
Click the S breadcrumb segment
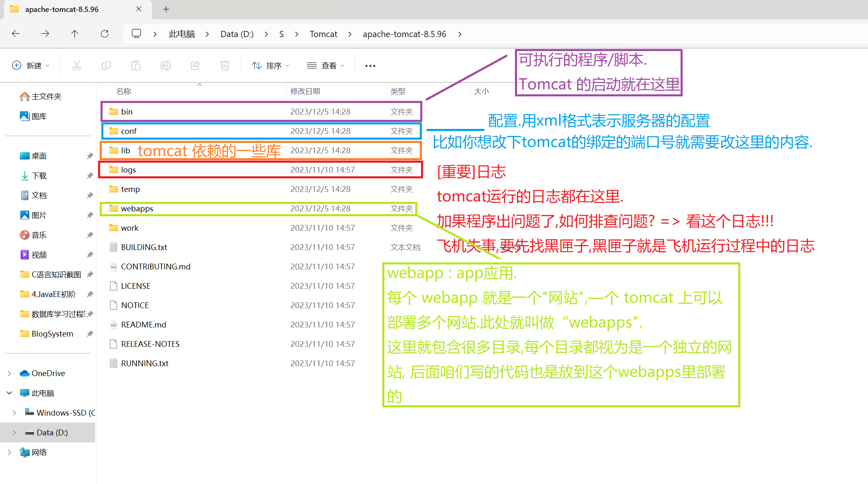click(x=281, y=34)
